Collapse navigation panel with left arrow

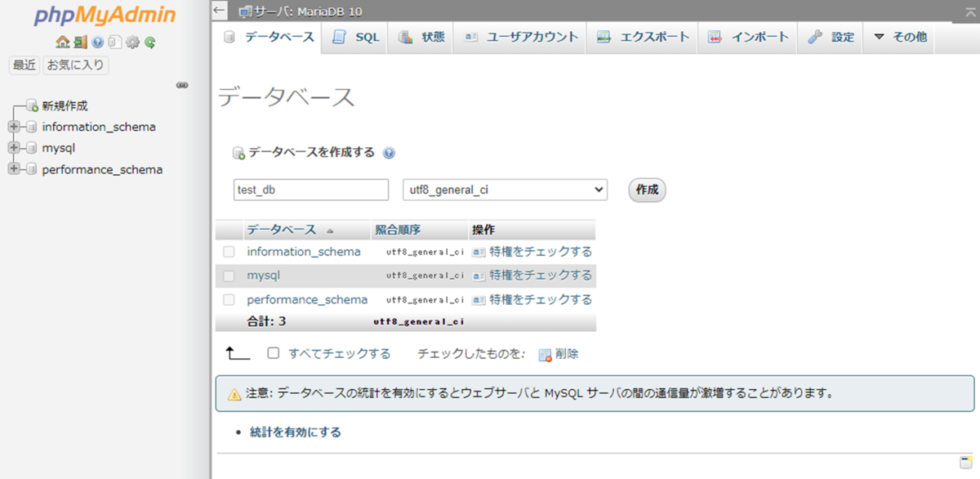(x=219, y=11)
